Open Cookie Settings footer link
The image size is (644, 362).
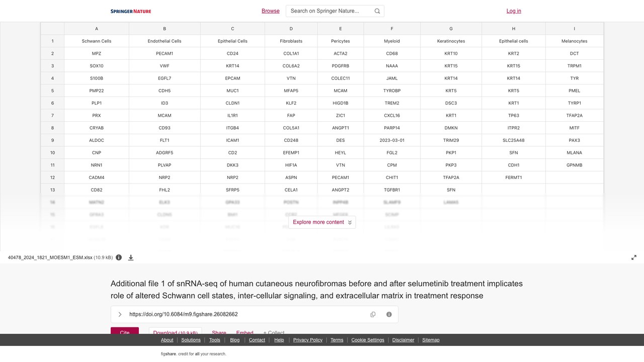[x=368, y=340]
